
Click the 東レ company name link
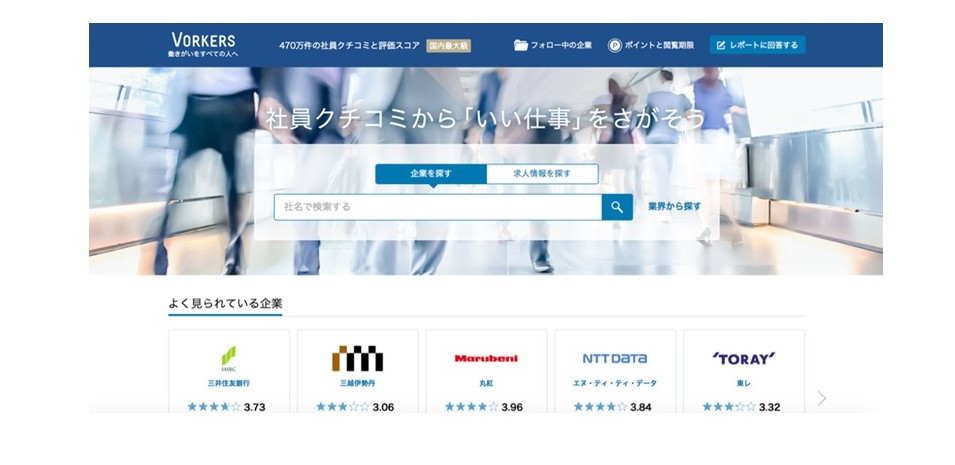[743, 383]
